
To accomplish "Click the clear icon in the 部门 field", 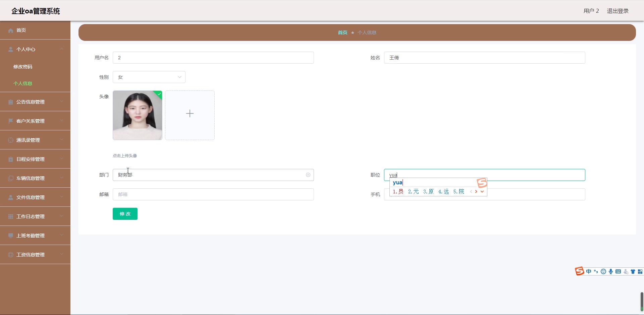I will pos(308,175).
